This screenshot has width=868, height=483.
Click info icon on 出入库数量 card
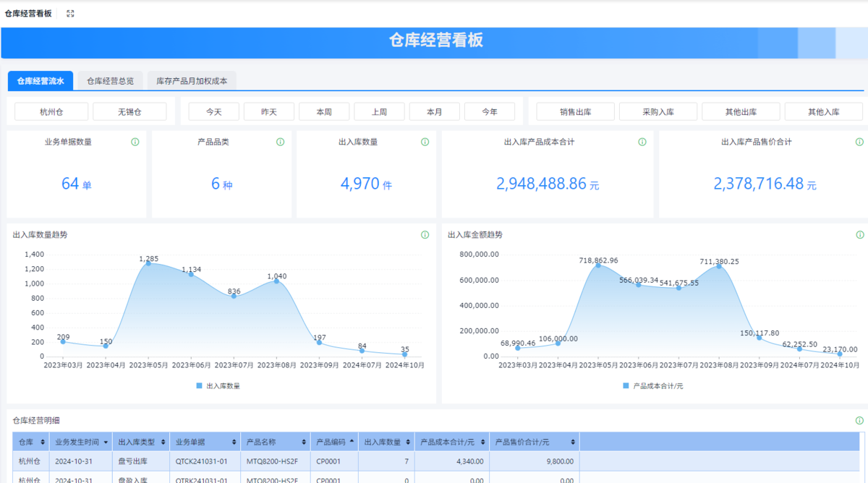425,142
